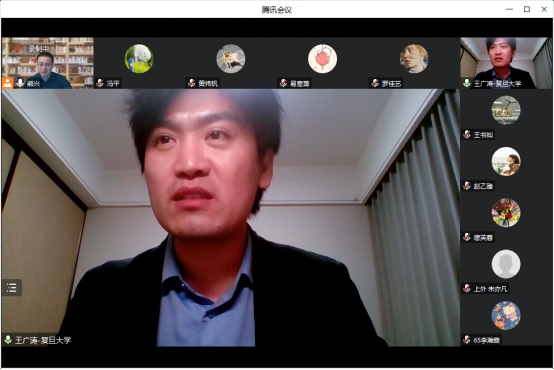Screen dimensions: 554x370
Task: Click the 王广涛-复旦大学 name label on main video
Action: tap(43, 340)
